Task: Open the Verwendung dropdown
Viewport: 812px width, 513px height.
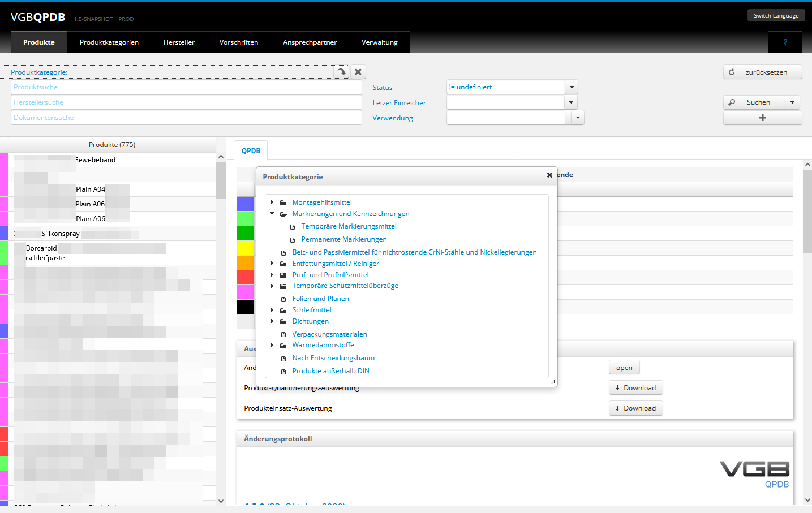Action: tap(577, 118)
